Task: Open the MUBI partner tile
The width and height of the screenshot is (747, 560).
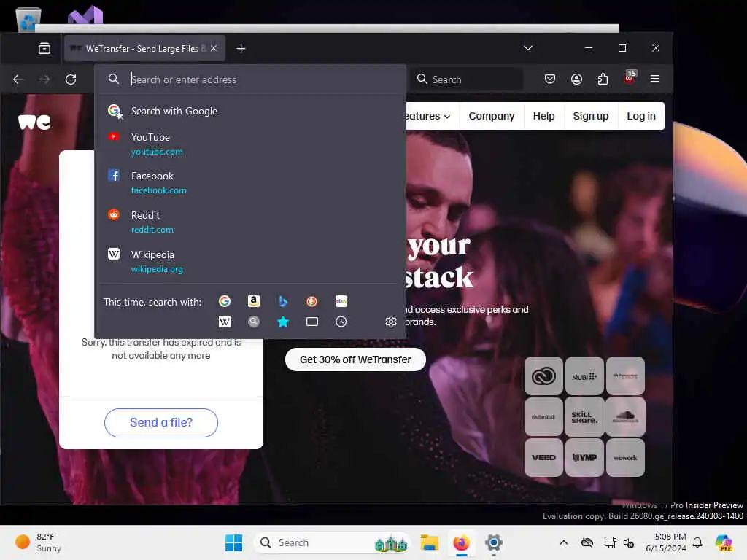Action: coord(584,376)
